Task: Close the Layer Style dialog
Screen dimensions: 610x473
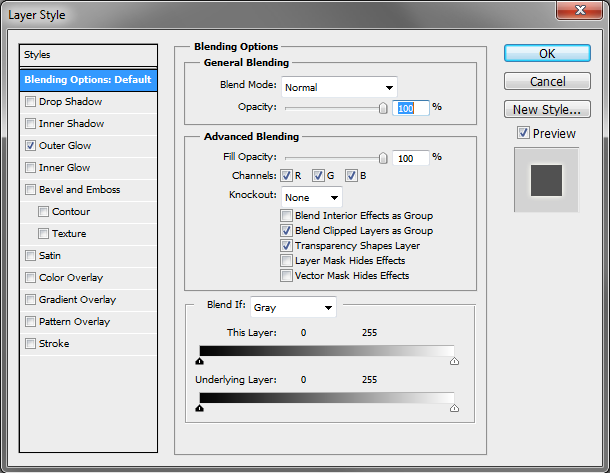Action: tap(580, 10)
